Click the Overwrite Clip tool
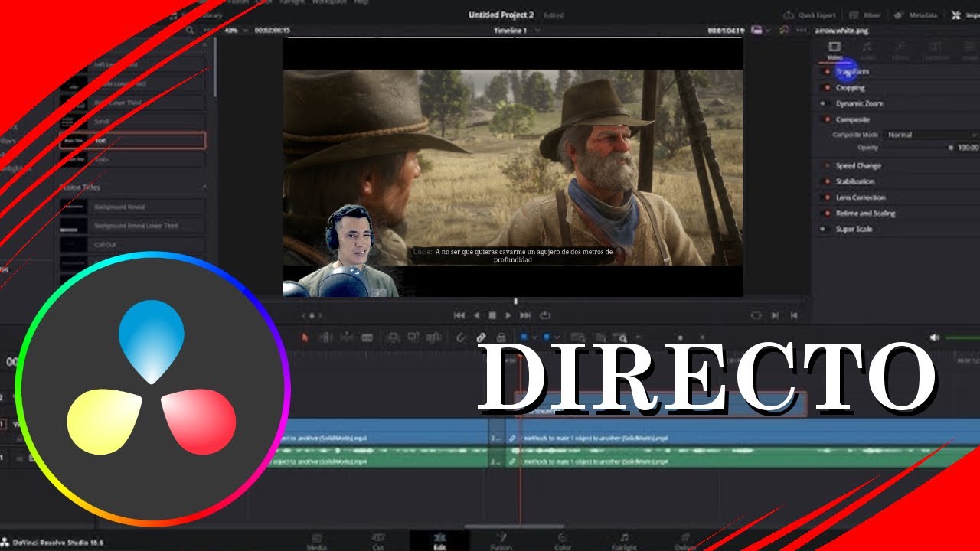 point(414,337)
